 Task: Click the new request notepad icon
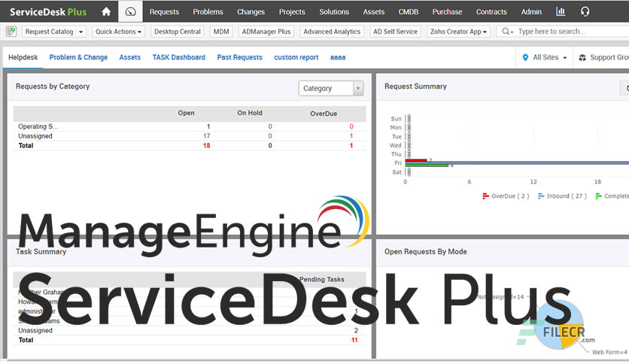[x=11, y=32]
